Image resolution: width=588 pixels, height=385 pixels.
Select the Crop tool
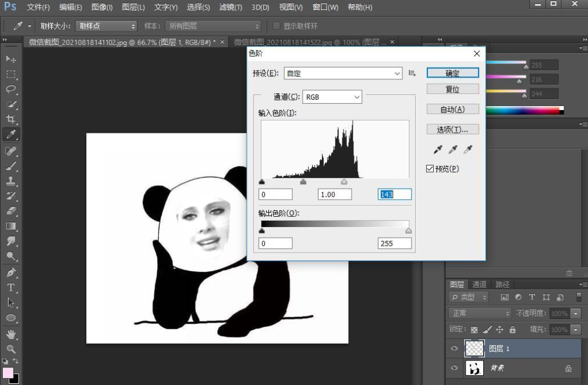[10, 119]
